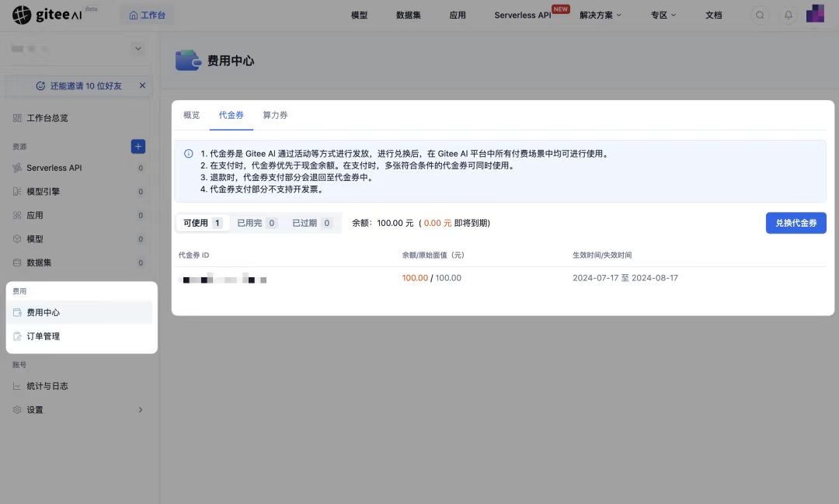This screenshot has width=839, height=504.
Task: Switch to the 算力券 tab
Action: [x=276, y=114]
